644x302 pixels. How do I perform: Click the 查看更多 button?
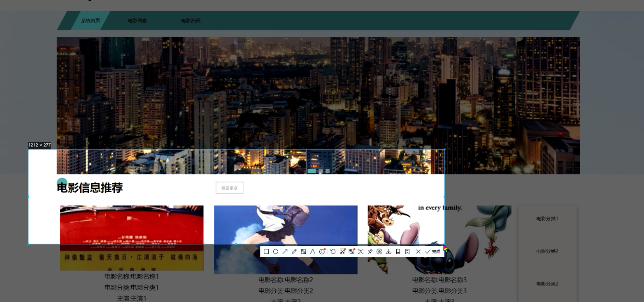(230, 188)
